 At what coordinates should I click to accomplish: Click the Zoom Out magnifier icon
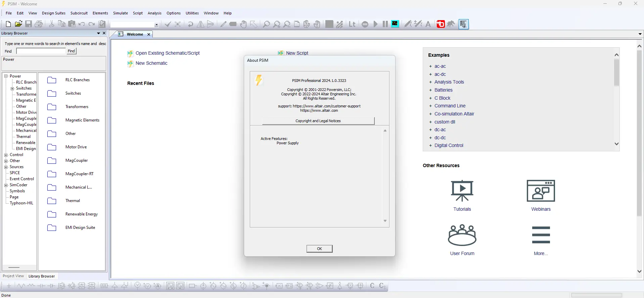pyautogui.click(x=287, y=24)
